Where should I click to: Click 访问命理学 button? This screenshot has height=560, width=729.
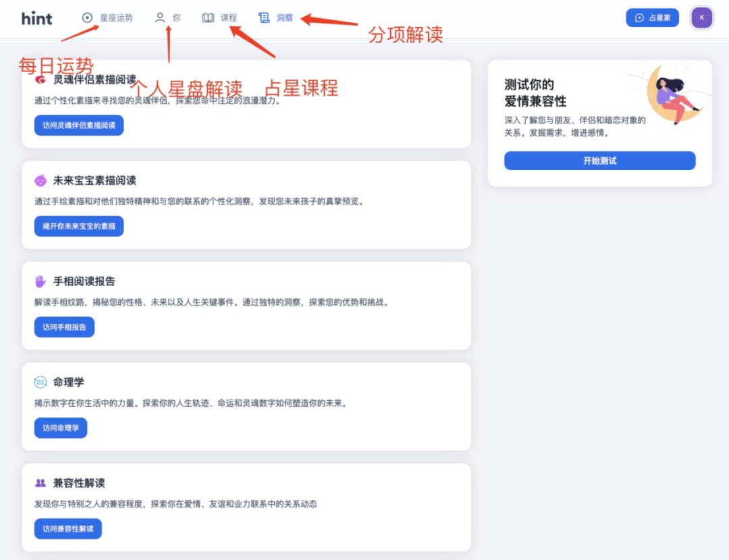click(61, 428)
